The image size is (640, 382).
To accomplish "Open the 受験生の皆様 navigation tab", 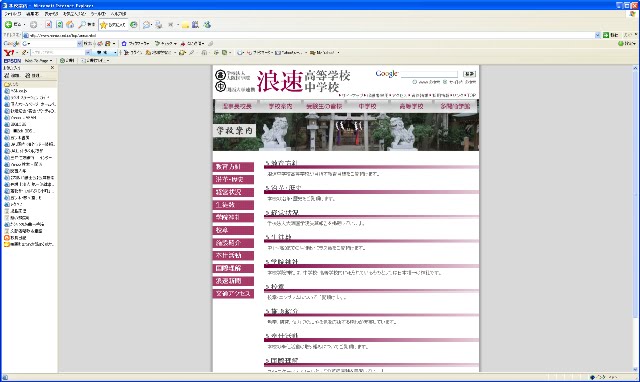I will (x=324, y=106).
